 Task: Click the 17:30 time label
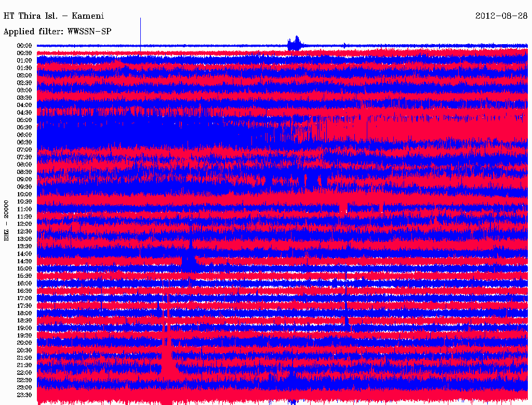pyautogui.click(x=24, y=306)
